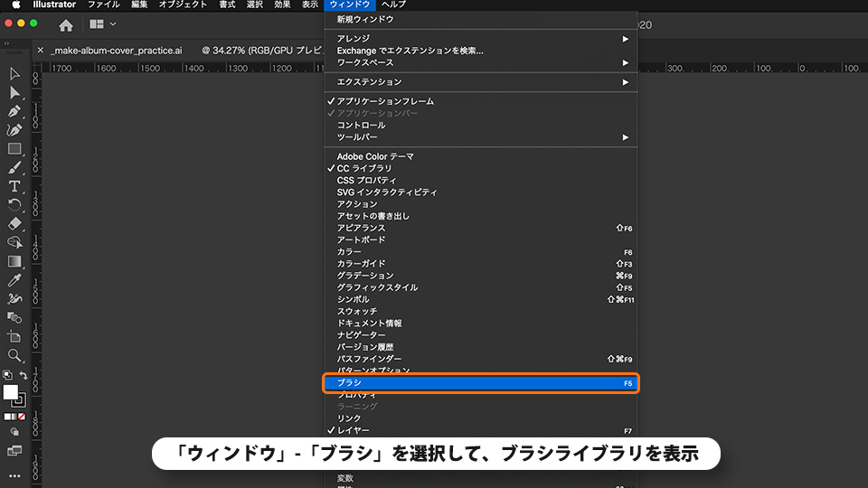Screen dimensions: 868x488
Task: Open the Apple menu
Action: click(x=16, y=5)
